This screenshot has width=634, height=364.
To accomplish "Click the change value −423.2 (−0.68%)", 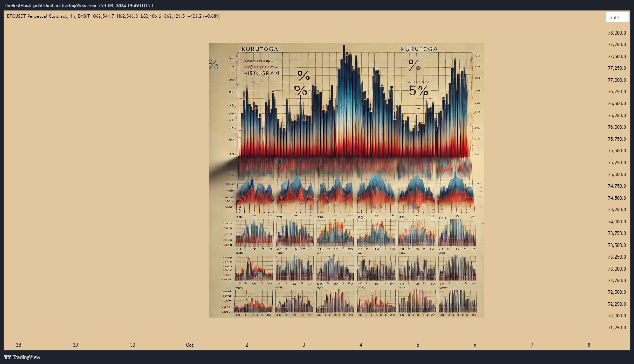I will tap(204, 16).
